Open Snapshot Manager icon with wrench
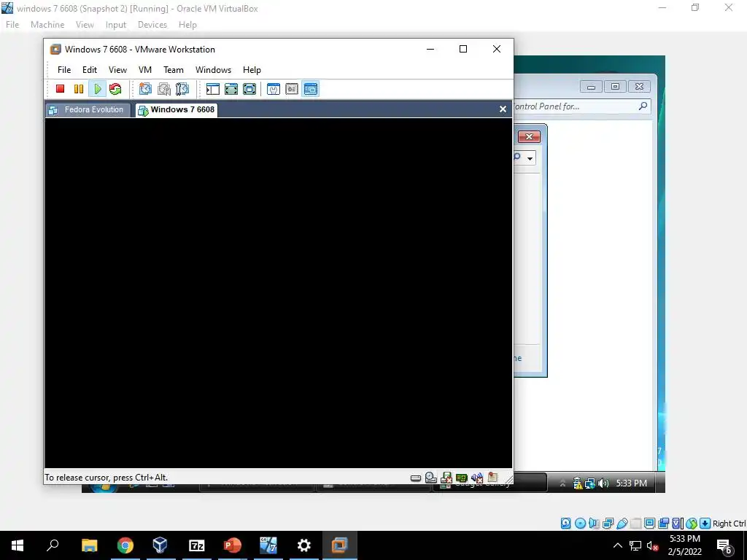The height and width of the screenshot is (560, 747). tap(182, 89)
